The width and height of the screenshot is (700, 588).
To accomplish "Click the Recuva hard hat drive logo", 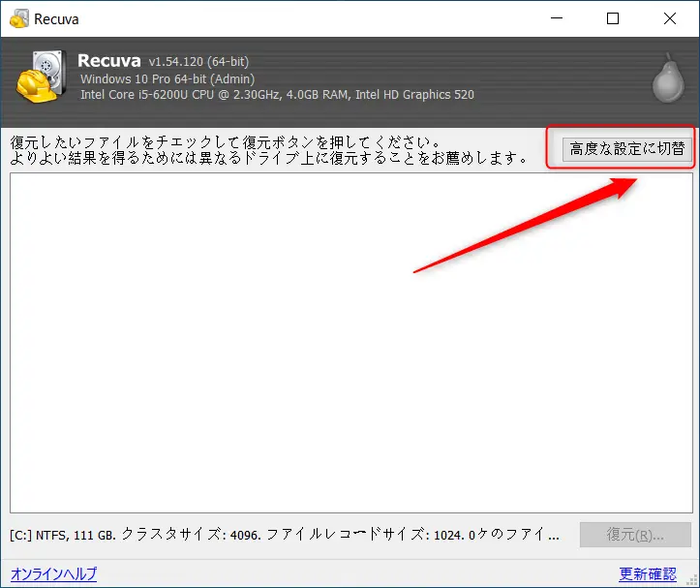I will (x=42, y=77).
